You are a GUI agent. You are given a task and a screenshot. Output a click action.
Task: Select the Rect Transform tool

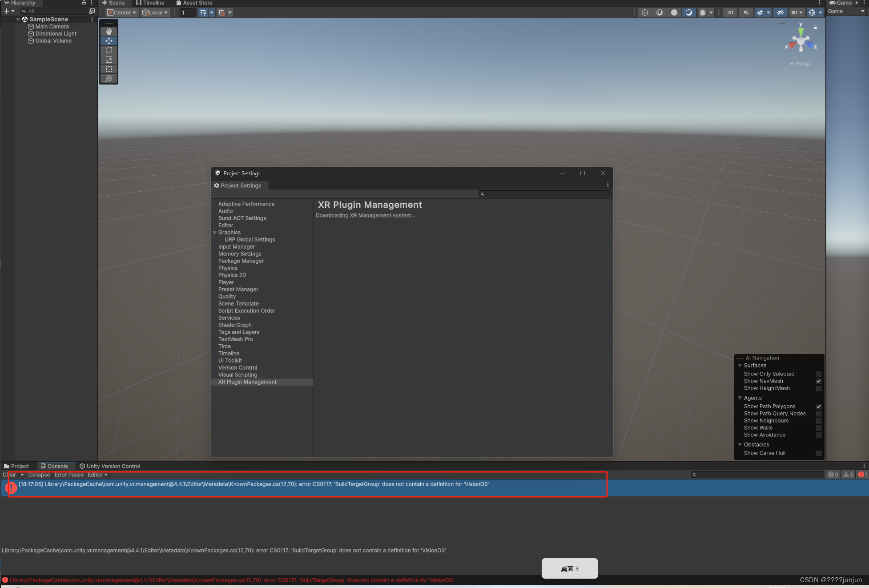tap(109, 69)
